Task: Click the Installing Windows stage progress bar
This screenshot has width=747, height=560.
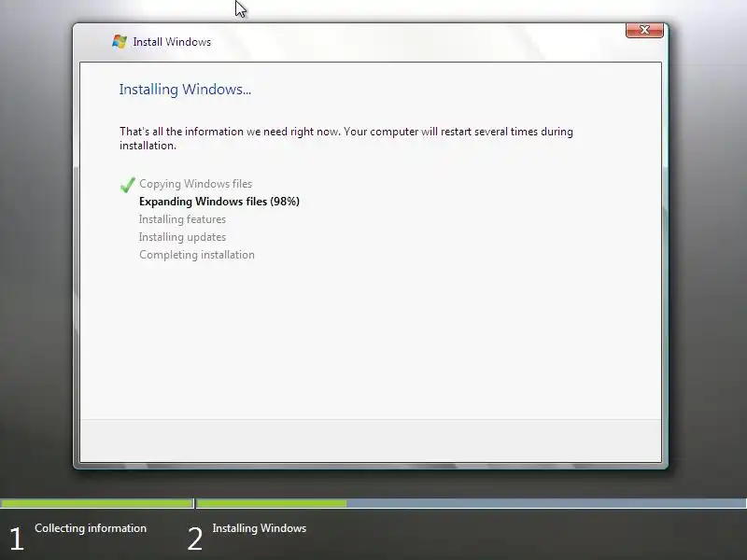Action: 472,503
